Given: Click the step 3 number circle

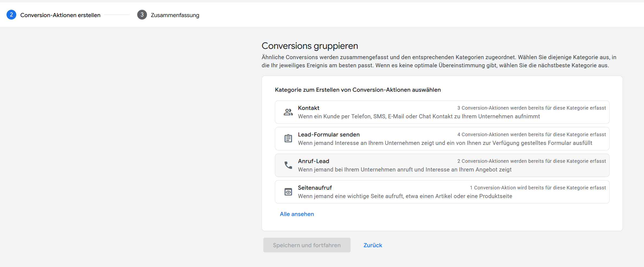Looking at the screenshot, I should (142, 15).
